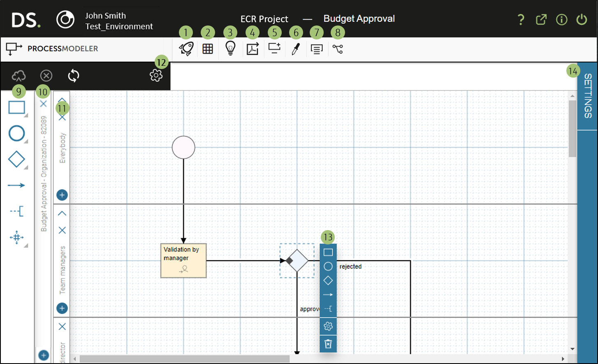This screenshot has height=364, width=598.
Task: Click the cloud save icon
Action: [19, 76]
